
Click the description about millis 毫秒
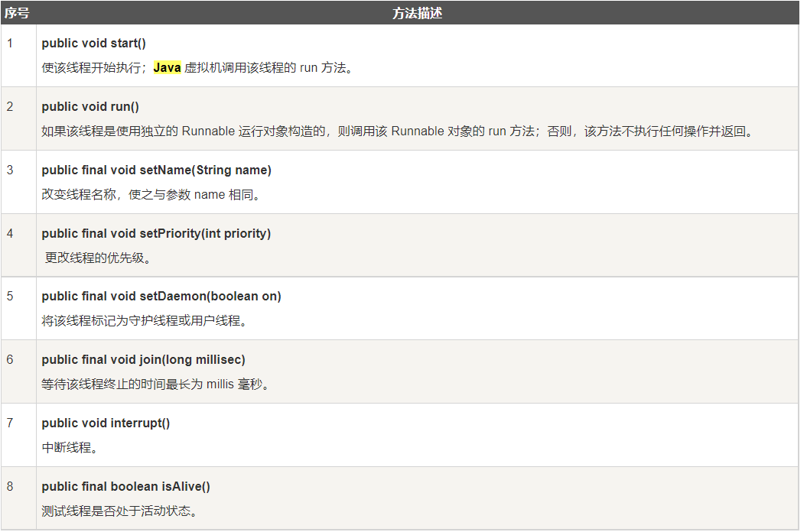[x=155, y=384]
